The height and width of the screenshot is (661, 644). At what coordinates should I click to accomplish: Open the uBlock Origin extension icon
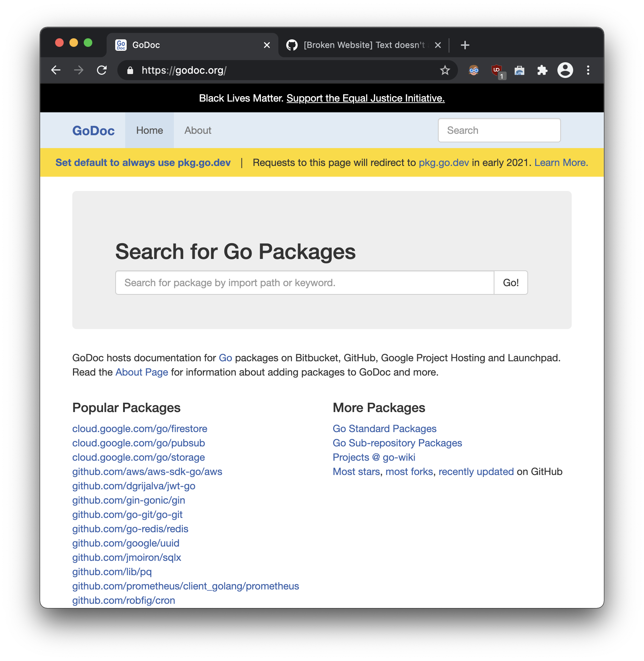(497, 70)
